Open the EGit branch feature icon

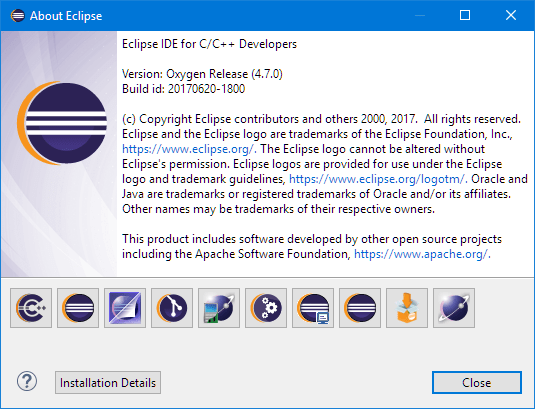coord(172,308)
